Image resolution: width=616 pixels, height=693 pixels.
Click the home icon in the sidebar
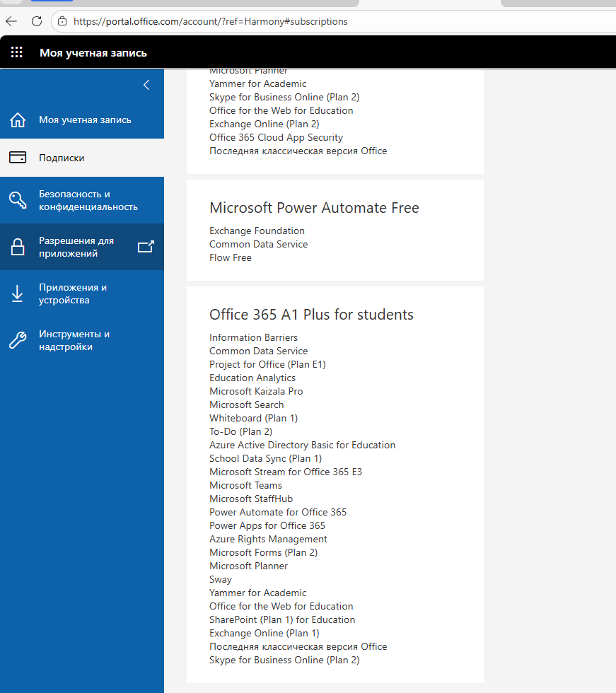coord(18,120)
